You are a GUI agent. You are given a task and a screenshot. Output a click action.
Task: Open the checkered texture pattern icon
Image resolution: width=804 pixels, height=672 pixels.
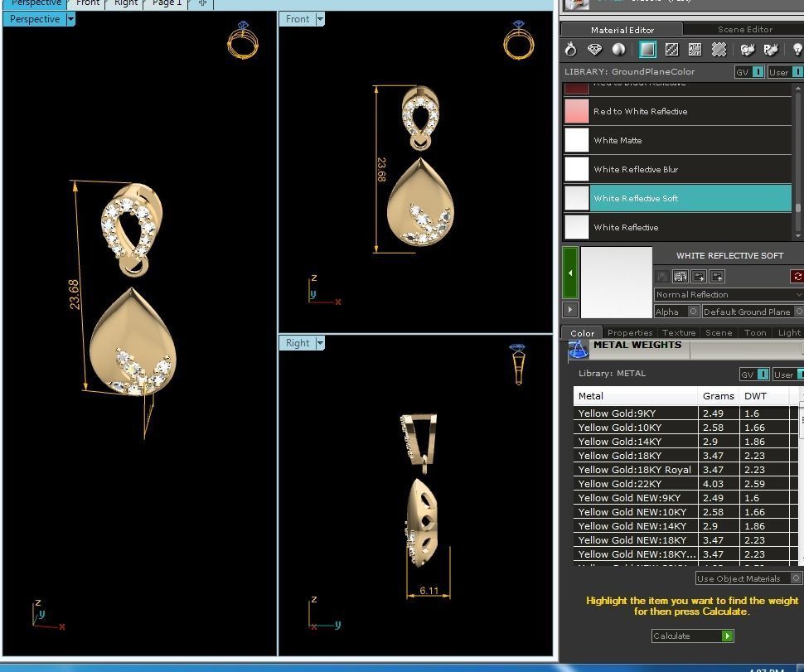[671, 50]
